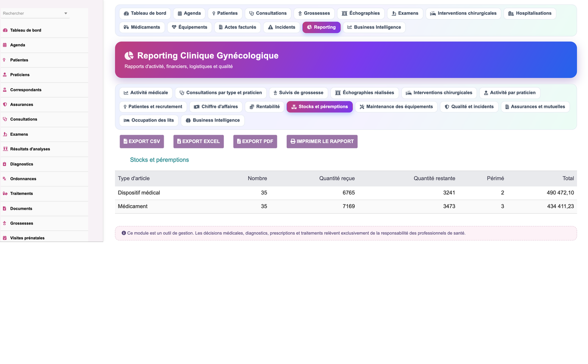Show Suivis de grossesse report
This screenshot has height=364, width=588.
point(298,93)
